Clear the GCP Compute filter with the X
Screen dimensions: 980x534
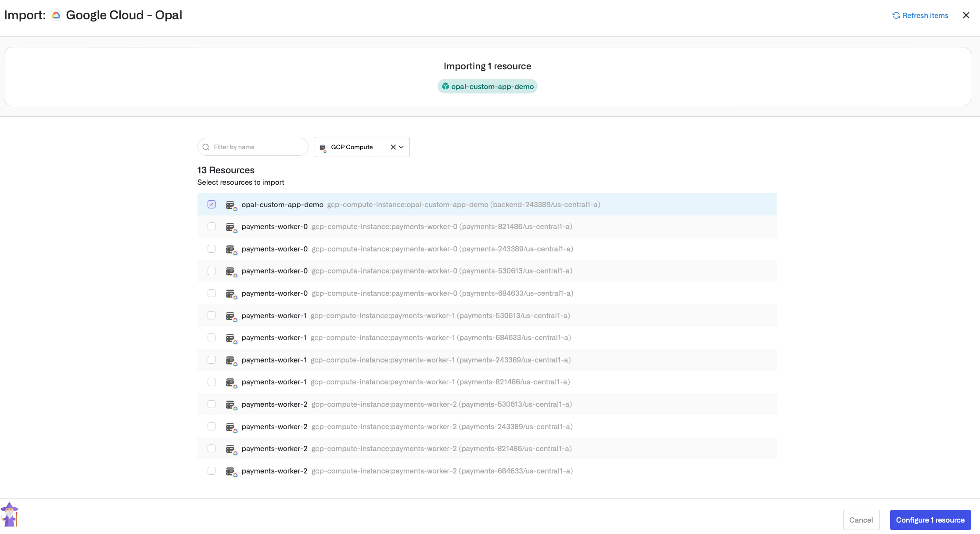pyautogui.click(x=393, y=147)
